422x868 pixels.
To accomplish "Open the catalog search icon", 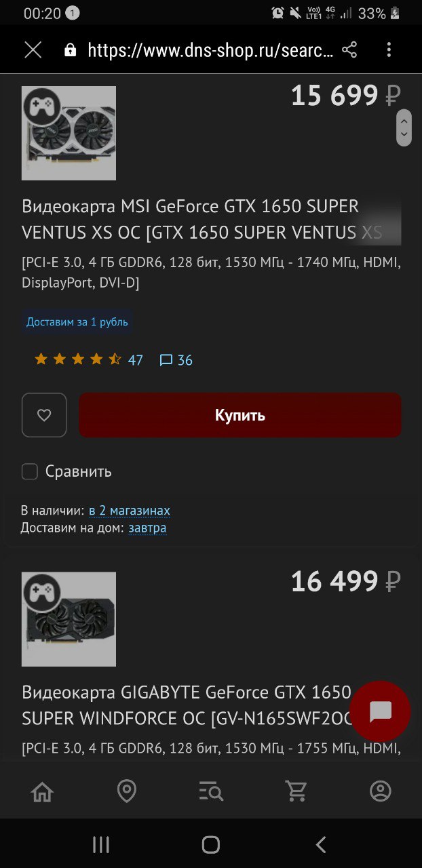I will click(211, 791).
